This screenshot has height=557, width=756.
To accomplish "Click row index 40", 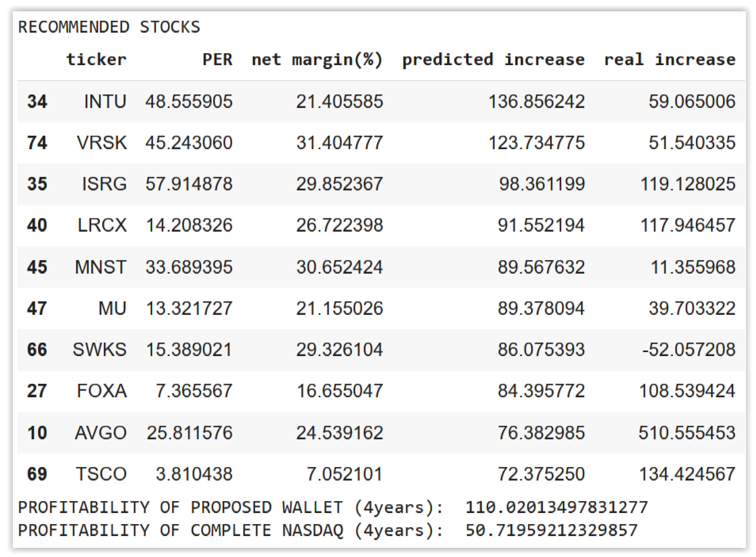I will click(37, 225).
